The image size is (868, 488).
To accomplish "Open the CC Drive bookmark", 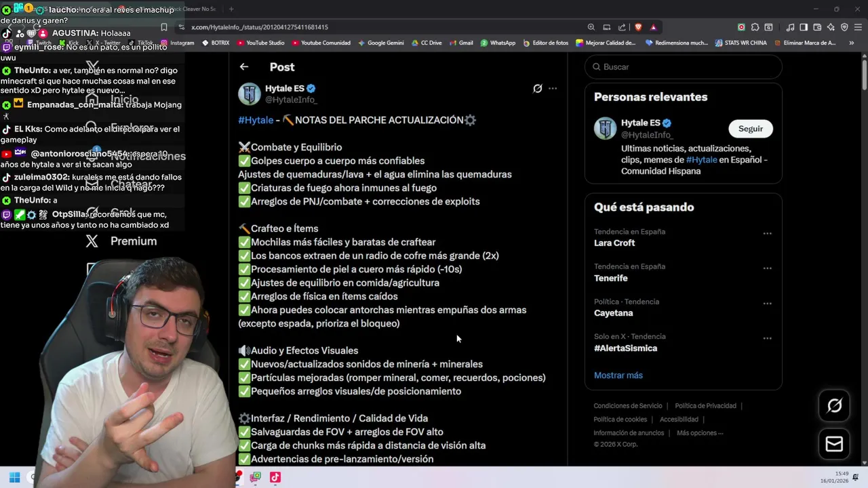I will tap(427, 43).
